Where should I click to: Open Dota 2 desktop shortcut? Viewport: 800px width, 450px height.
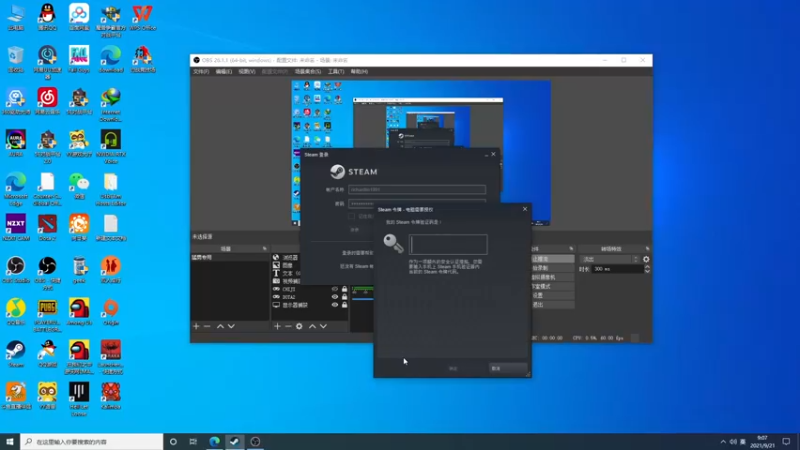pos(47,227)
